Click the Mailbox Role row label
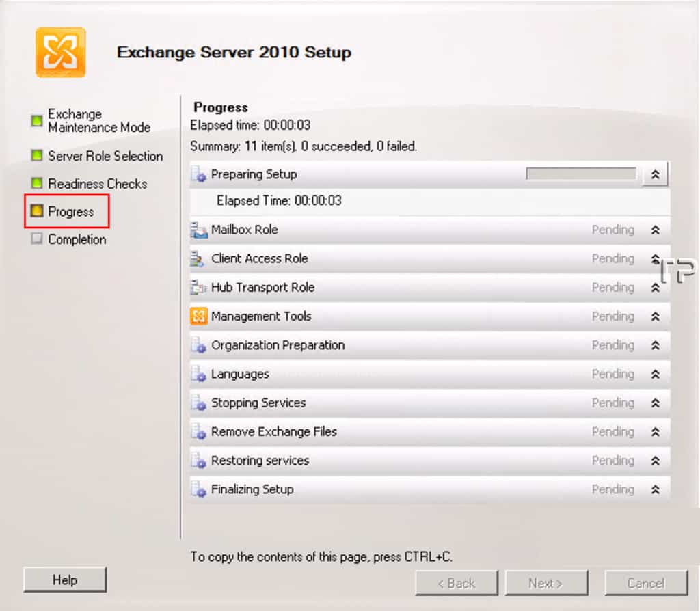This screenshot has width=700, height=611. [x=245, y=230]
